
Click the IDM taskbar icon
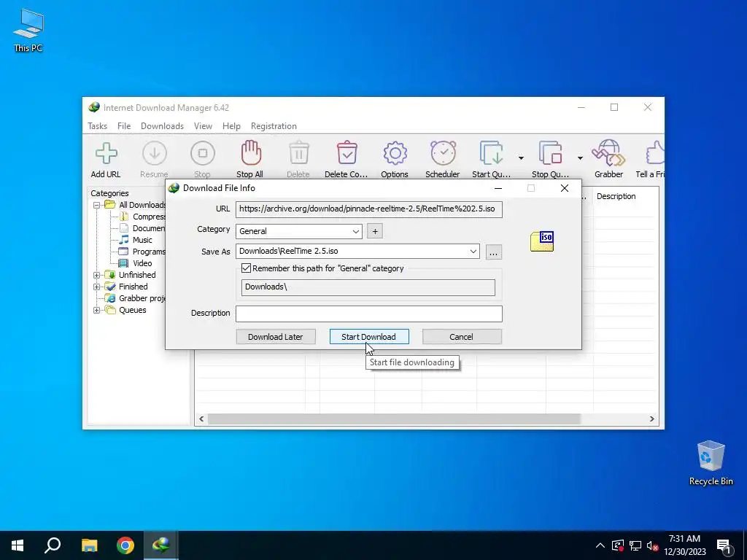161,545
